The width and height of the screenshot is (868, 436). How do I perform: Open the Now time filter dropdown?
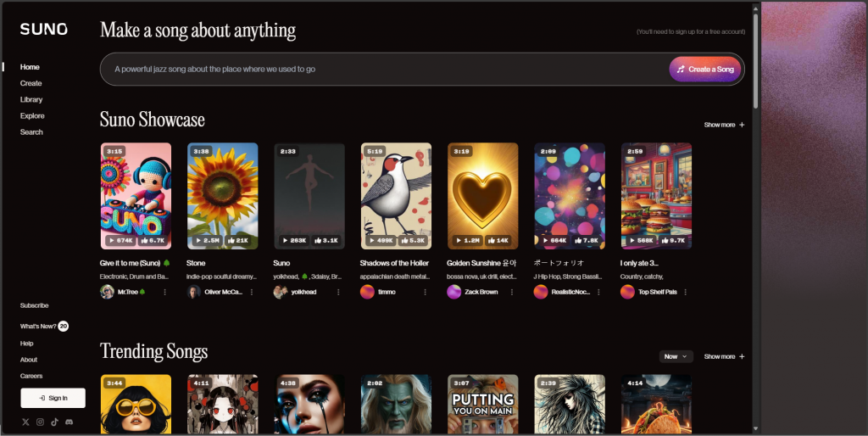(x=676, y=357)
